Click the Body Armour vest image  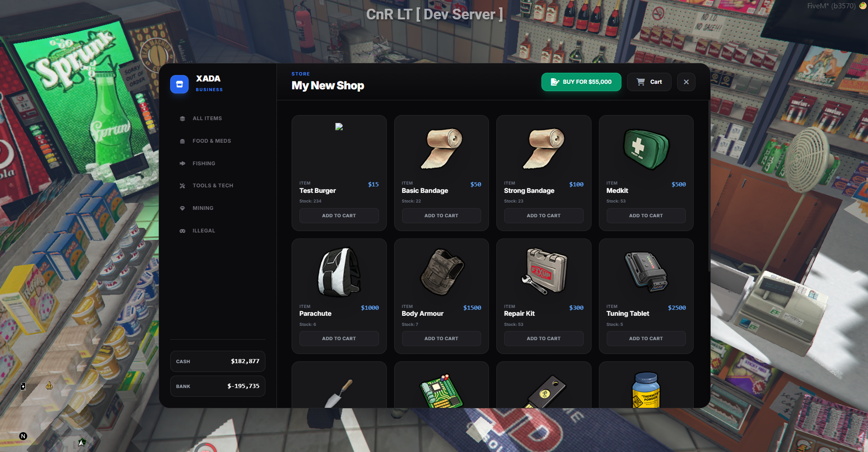pyautogui.click(x=442, y=272)
